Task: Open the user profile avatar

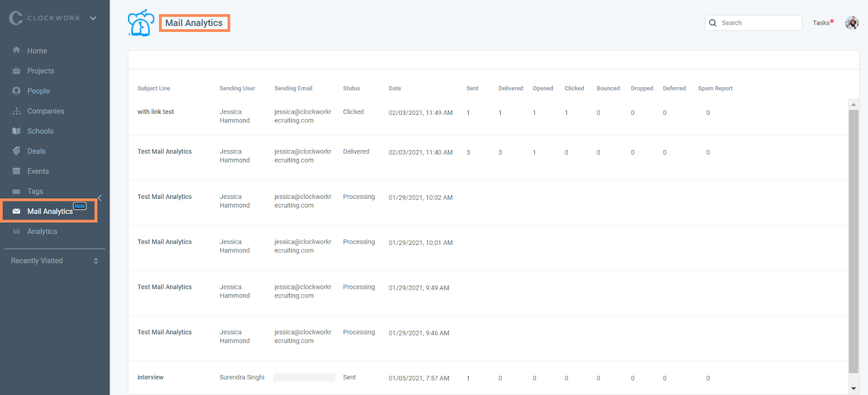Action: [x=852, y=23]
